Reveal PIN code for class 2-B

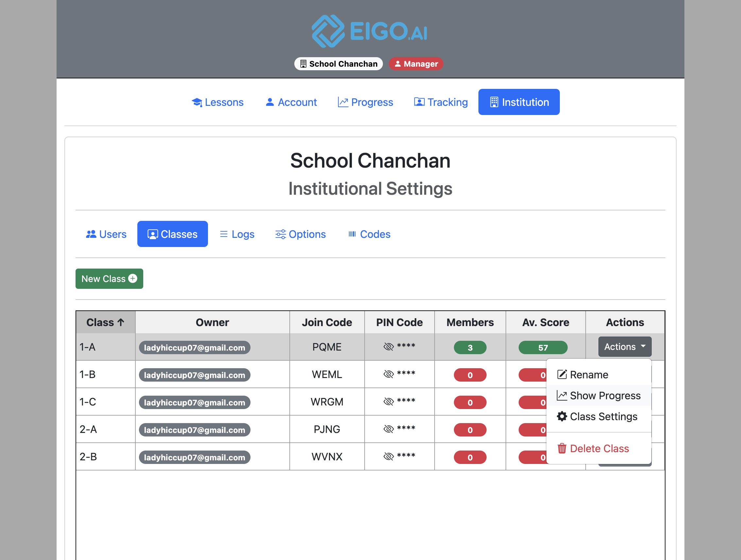tap(388, 456)
